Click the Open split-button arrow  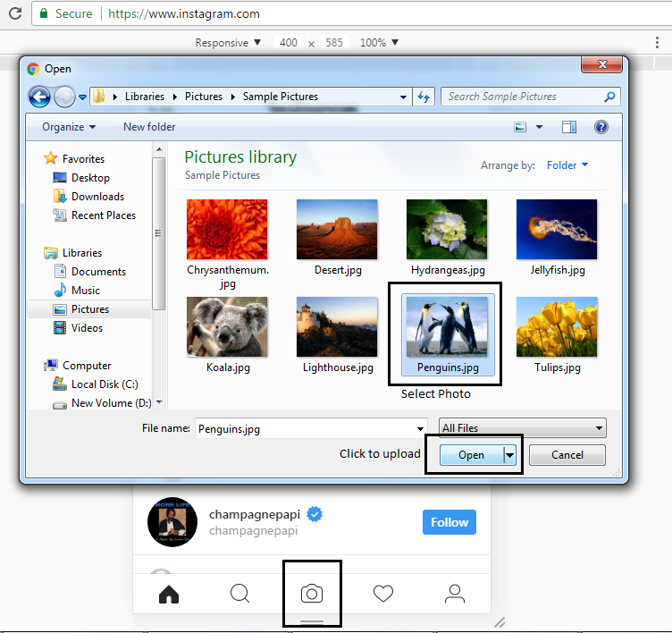510,455
